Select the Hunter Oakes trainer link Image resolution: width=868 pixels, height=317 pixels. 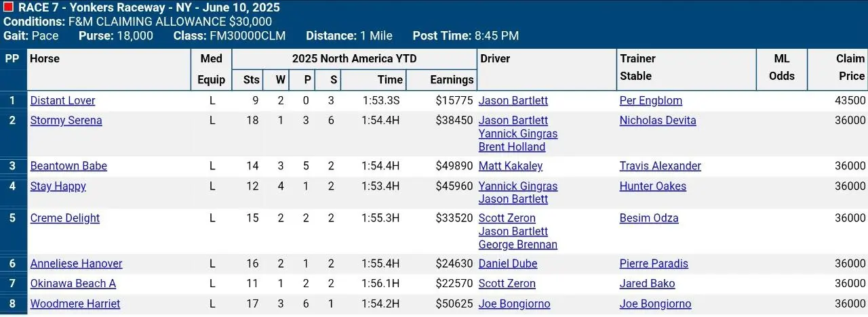pyautogui.click(x=652, y=186)
